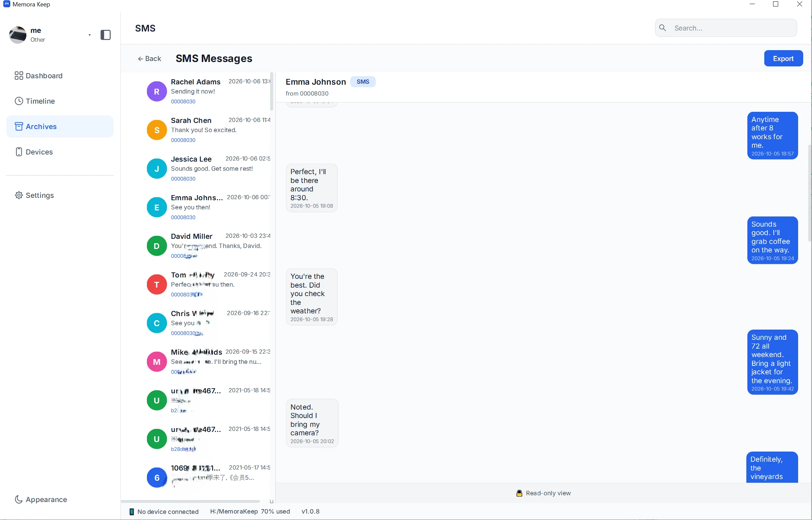This screenshot has width=812, height=520.
Task: Click the purple R avatar for Rachel
Action: [x=157, y=91]
